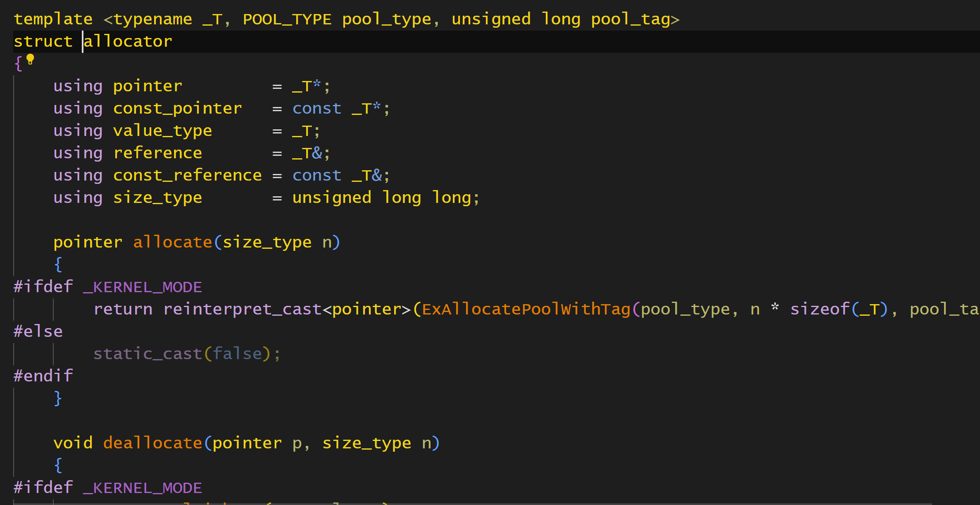Click the false literal in inactive code
This screenshot has width=980, height=505.
click(237, 354)
